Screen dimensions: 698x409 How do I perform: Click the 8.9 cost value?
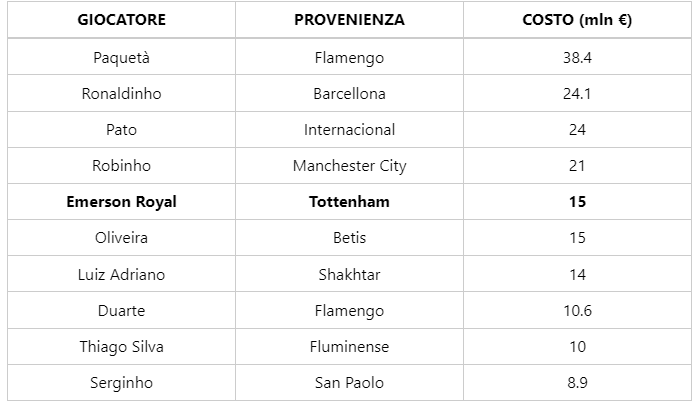[577, 382]
